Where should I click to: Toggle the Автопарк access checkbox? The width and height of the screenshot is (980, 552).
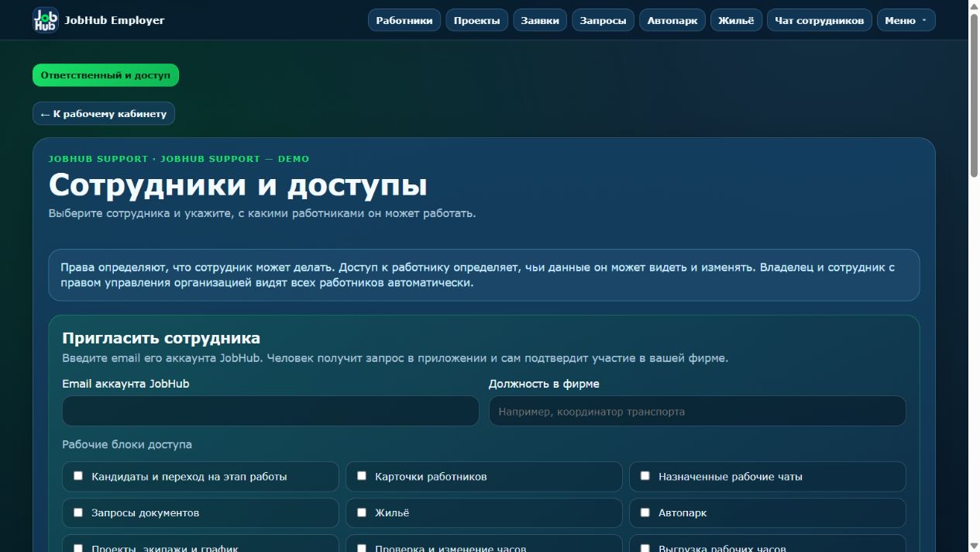[x=645, y=512]
